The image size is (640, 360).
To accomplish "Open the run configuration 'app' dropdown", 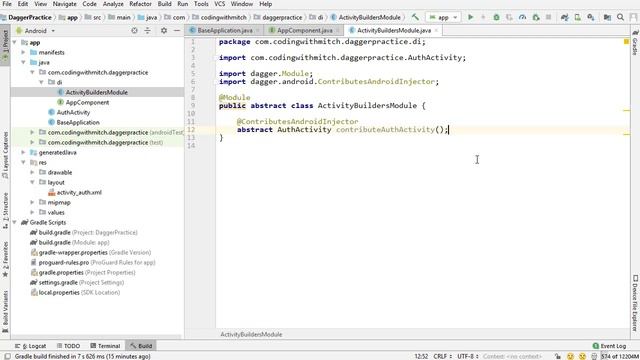I will [x=443, y=17].
